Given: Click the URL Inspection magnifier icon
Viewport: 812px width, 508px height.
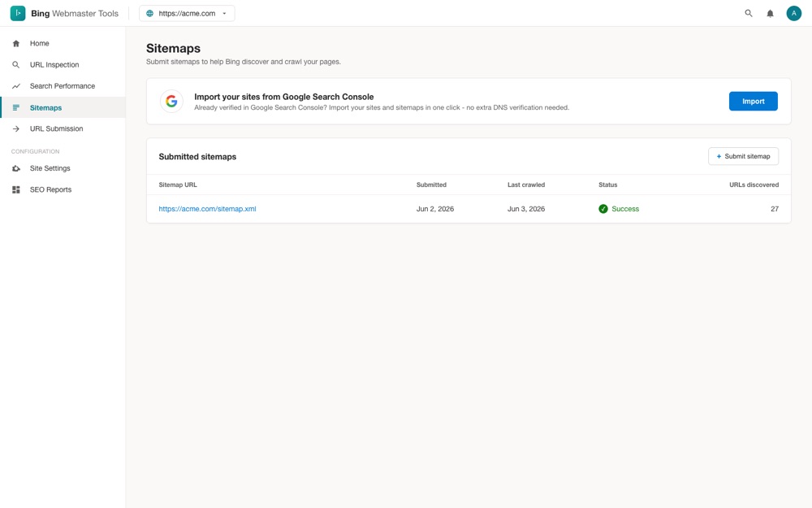Looking at the screenshot, I should tap(16, 65).
